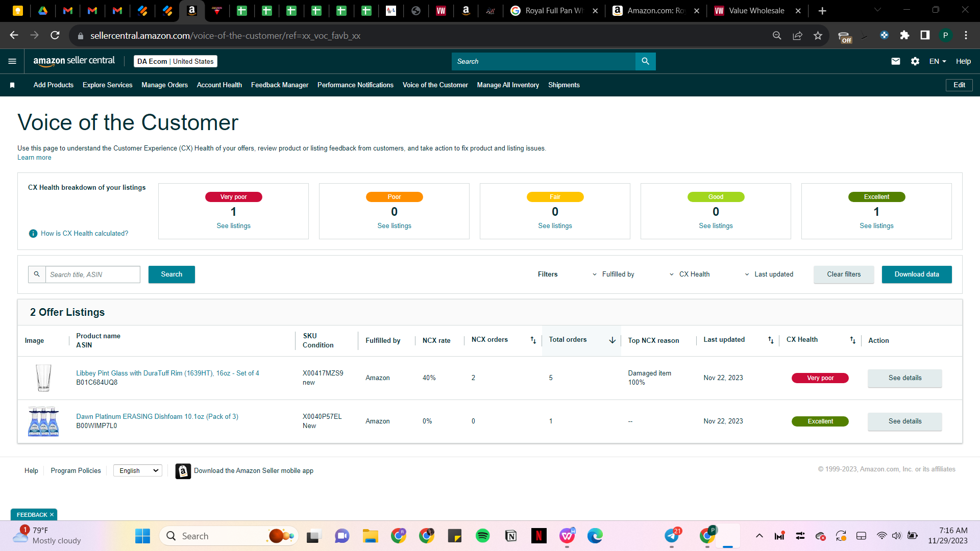Reload the browser page
The width and height of the screenshot is (980, 551).
[55, 35]
